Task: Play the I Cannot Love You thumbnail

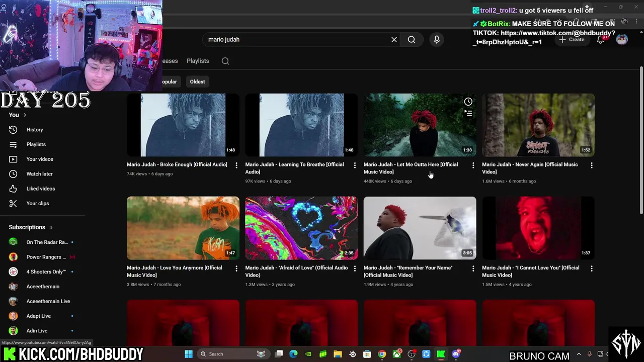Action: click(538, 228)
